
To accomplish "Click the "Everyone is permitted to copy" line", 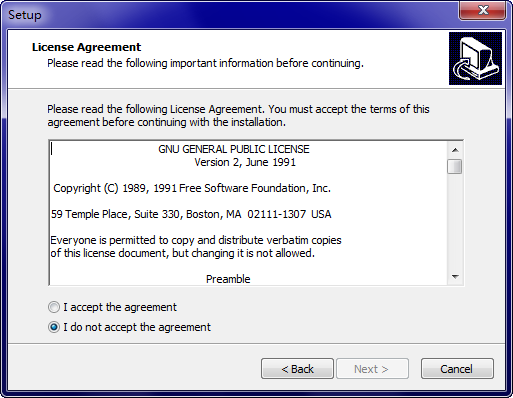I will (196, 240).
